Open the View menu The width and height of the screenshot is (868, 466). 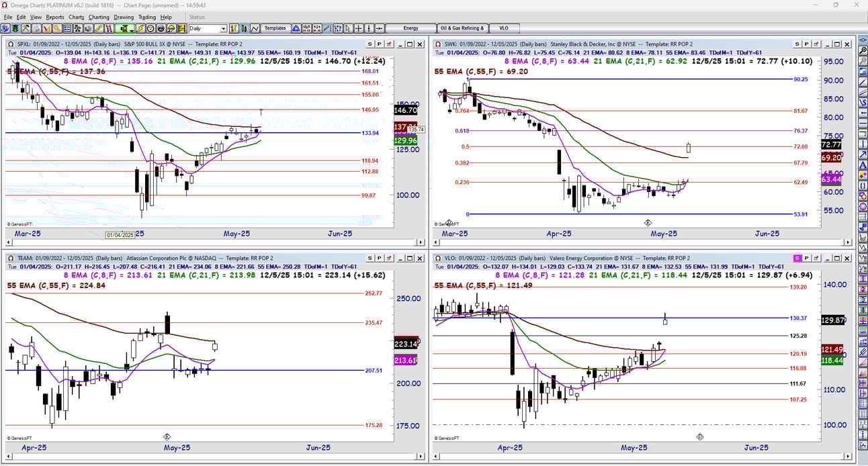point(36,17)
